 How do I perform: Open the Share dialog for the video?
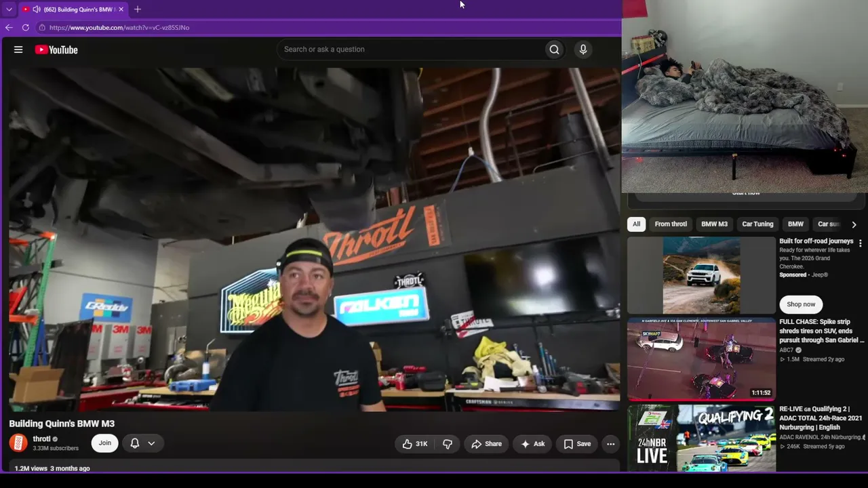point(486,444)
